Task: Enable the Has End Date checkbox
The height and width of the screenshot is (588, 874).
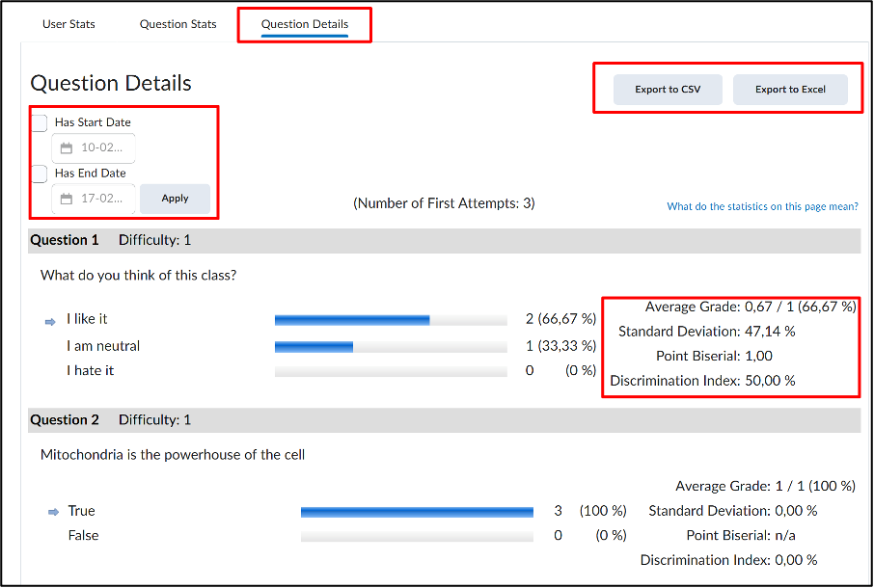Action: click(x=39, y=174)
